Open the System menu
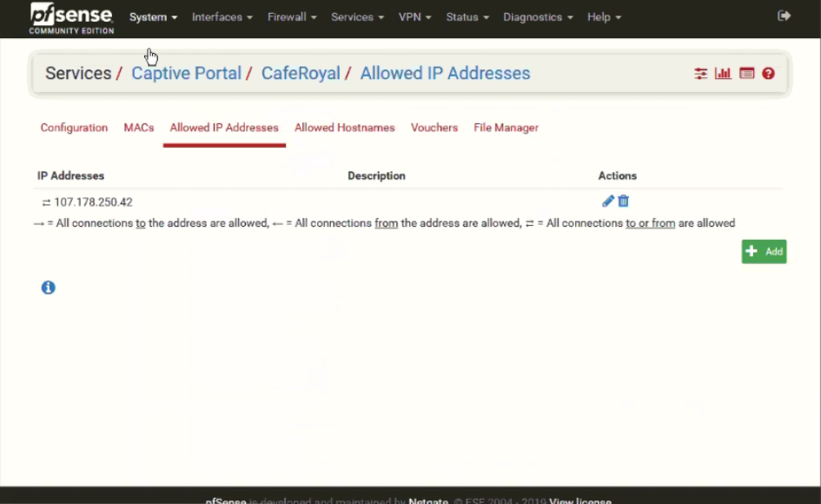 [153, 17]
